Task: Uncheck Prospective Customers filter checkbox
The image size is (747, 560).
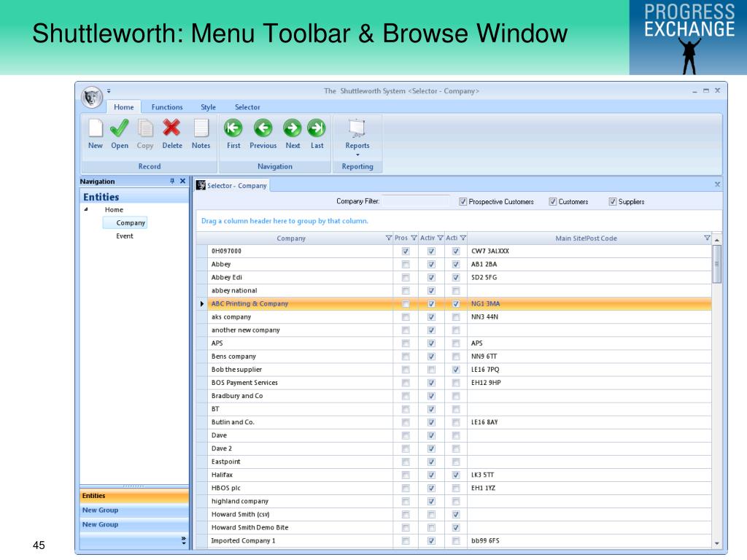Action: click(463, 202)
